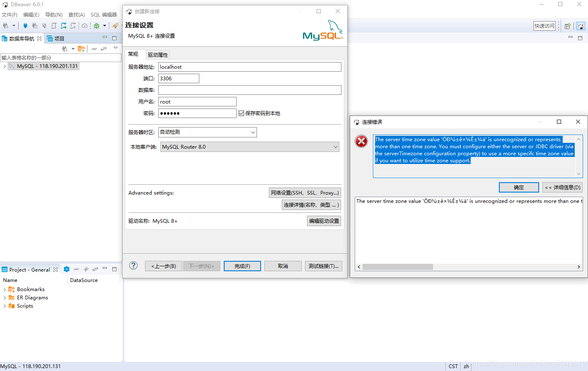Viewport: 588px width, 371px height.
Task: Click the empty 数据库 input field
Action: (250, 90)
